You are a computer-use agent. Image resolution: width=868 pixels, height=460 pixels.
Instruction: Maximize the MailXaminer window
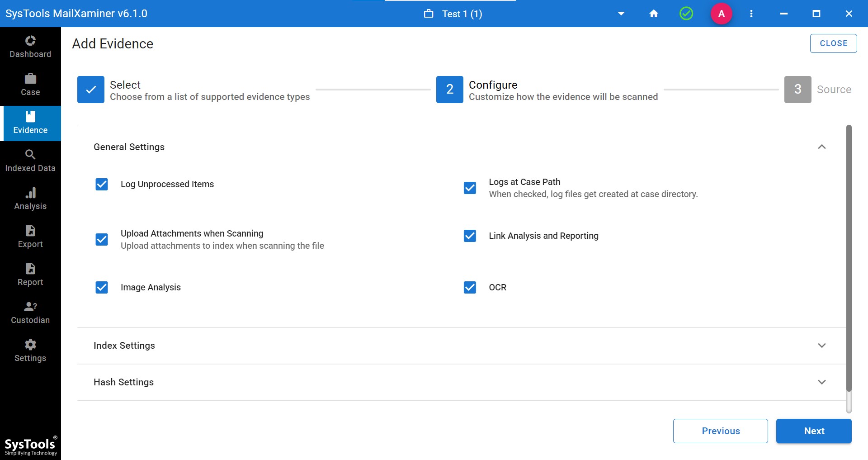[816, 14]
